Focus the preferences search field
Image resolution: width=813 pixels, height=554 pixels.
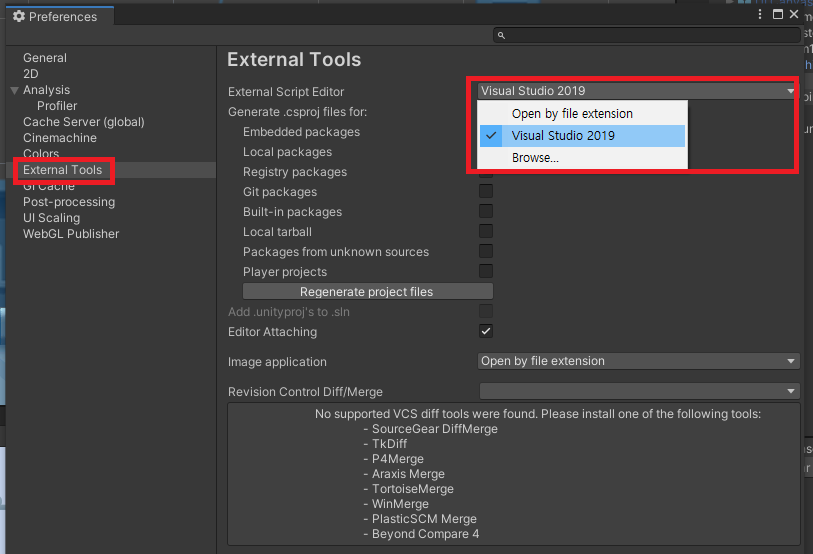[x=647, y=35]
